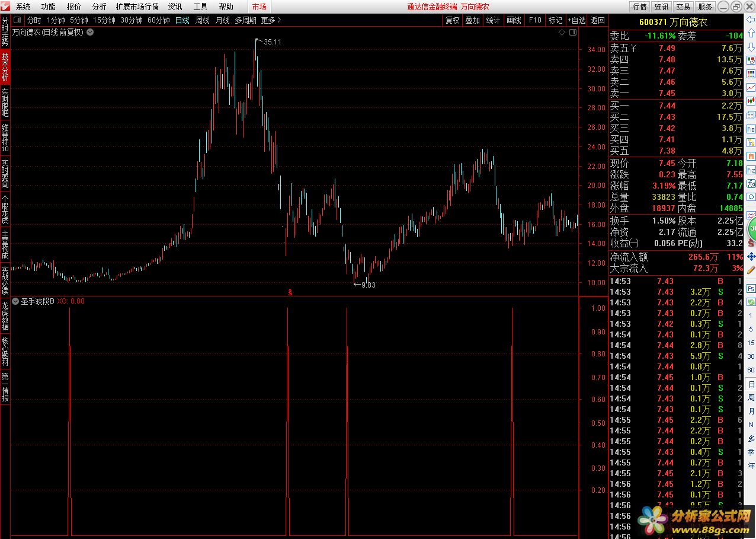Screen dimensions: 756x539
Task: Select the 60-minute shortcut in right sidebar
Action: pyautogui.click(x=751, y=370)
